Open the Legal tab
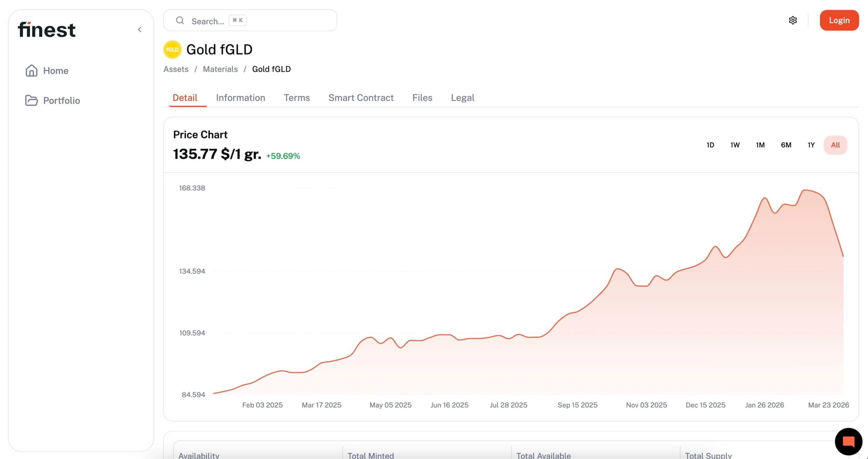This screenshot has height=459, width=868. [x=462, y=98]
